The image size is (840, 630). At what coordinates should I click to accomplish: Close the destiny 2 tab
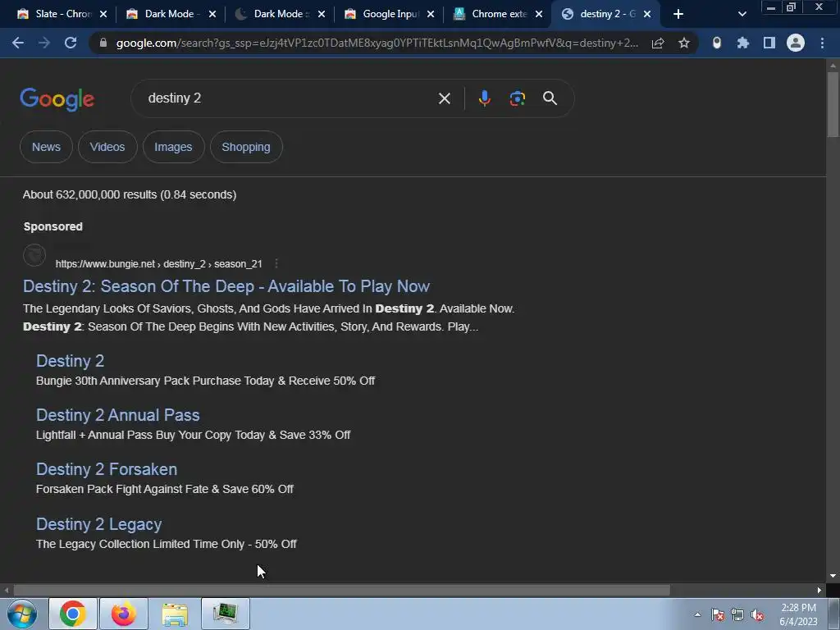[x=647, y=15]
